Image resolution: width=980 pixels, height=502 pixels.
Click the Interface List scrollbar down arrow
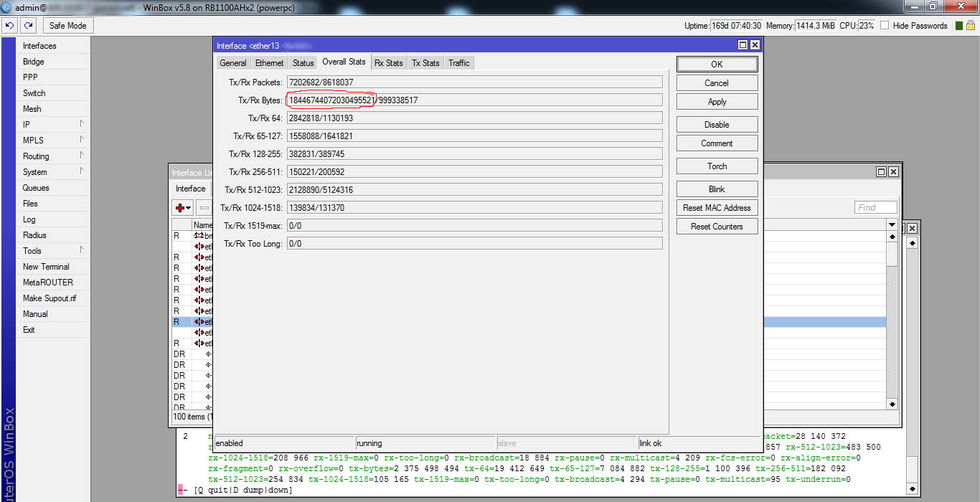point(892,404)
